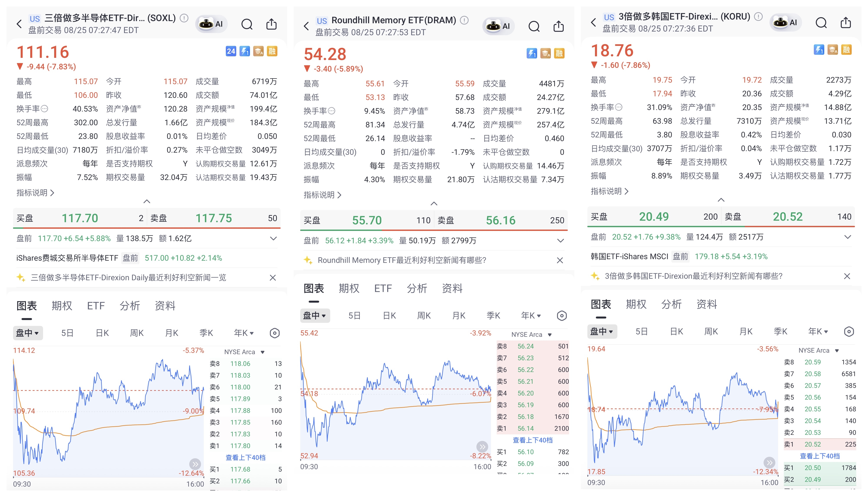
Task: Open AI assistant on KORU panel
Action: (785, 23)
